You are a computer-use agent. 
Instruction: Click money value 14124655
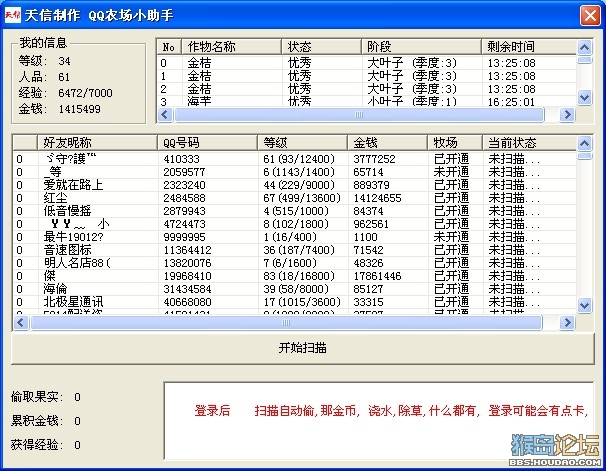click(378, 198)
